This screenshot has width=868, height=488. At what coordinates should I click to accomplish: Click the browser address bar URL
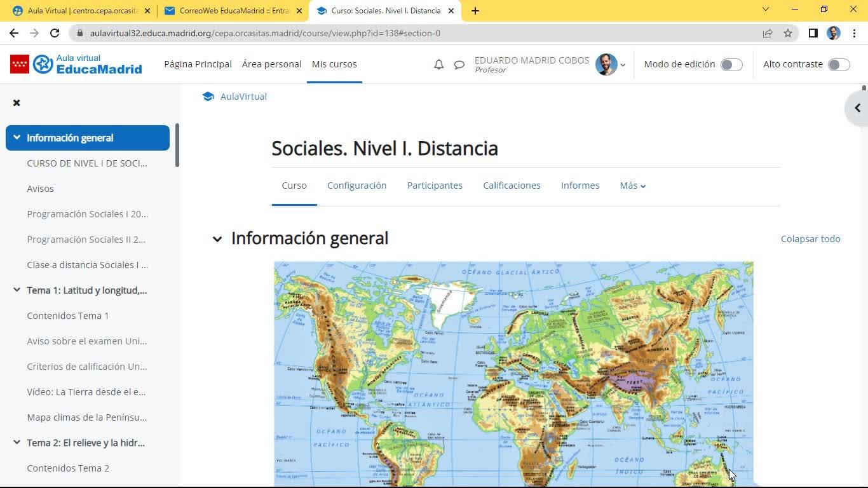[265, 33]
